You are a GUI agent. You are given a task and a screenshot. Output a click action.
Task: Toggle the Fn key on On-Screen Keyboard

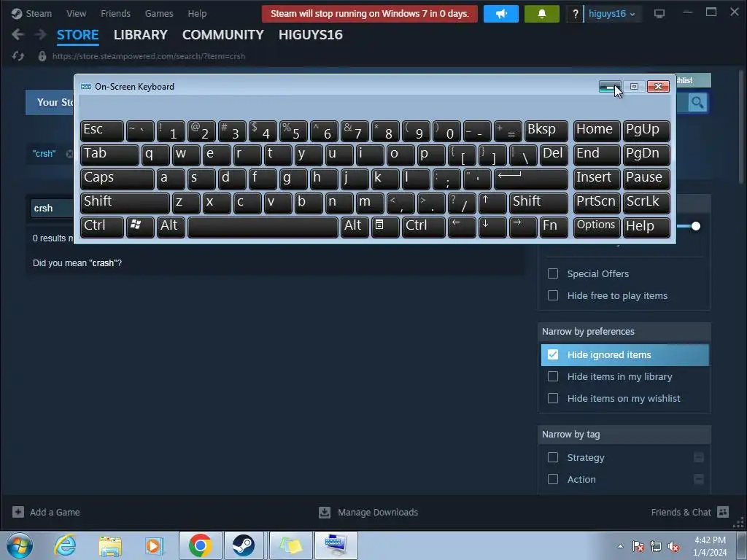coord(554,227)
